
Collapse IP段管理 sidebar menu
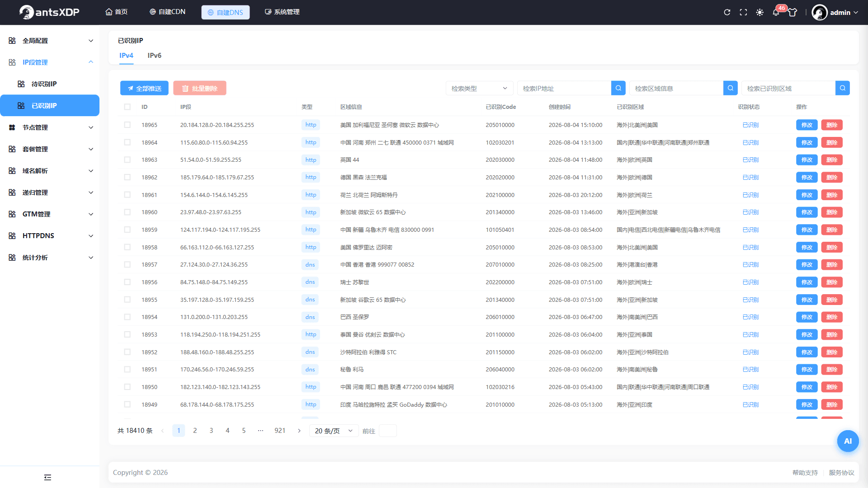pos(50,62)
